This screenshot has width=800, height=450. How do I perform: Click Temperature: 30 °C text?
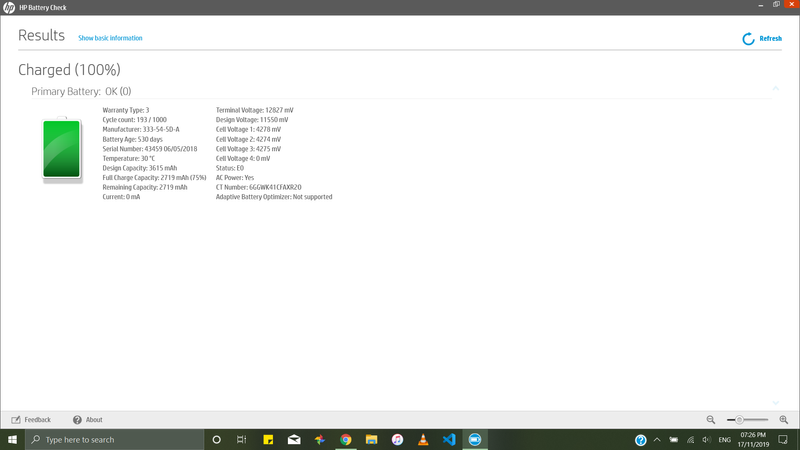129,159
